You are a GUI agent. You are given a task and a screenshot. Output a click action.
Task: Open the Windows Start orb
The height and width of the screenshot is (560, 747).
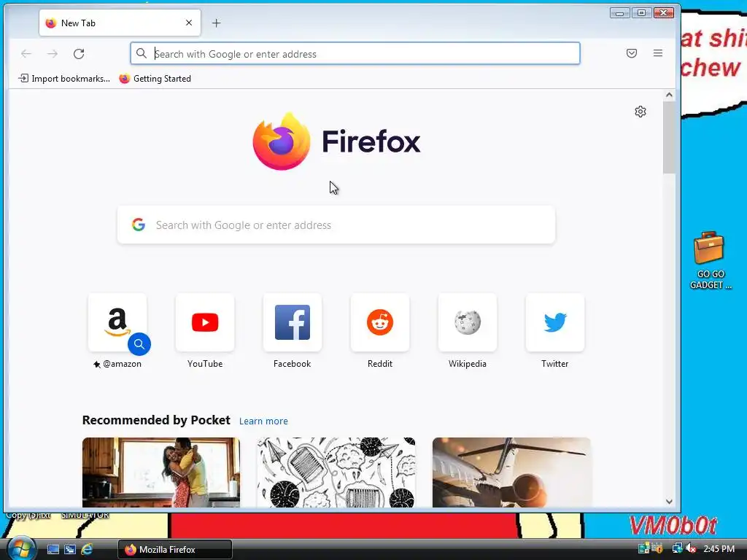[20, 548]
